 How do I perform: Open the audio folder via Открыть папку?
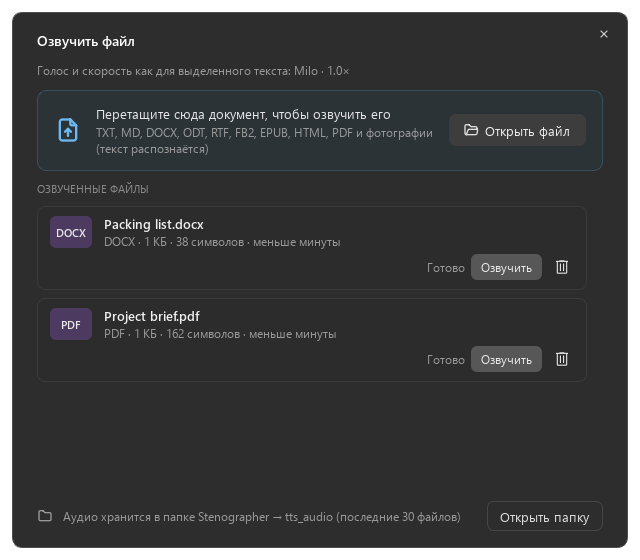(544, 516)
